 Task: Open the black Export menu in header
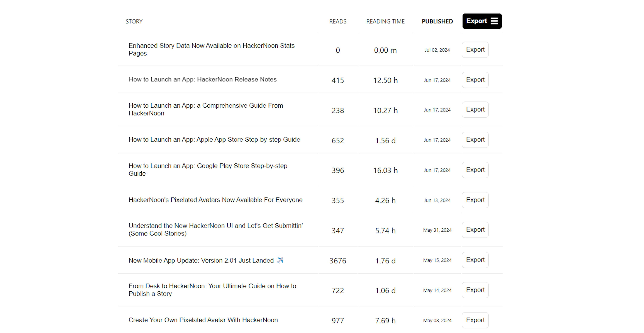pos(482,21)
